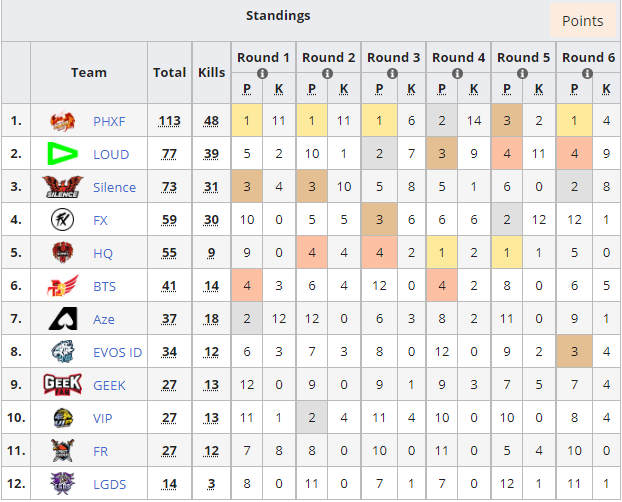Screen dimensions: 622x502
Task: Click PHXF's yellow Round 1 placement cell
Action: click(x=247, y=121)
